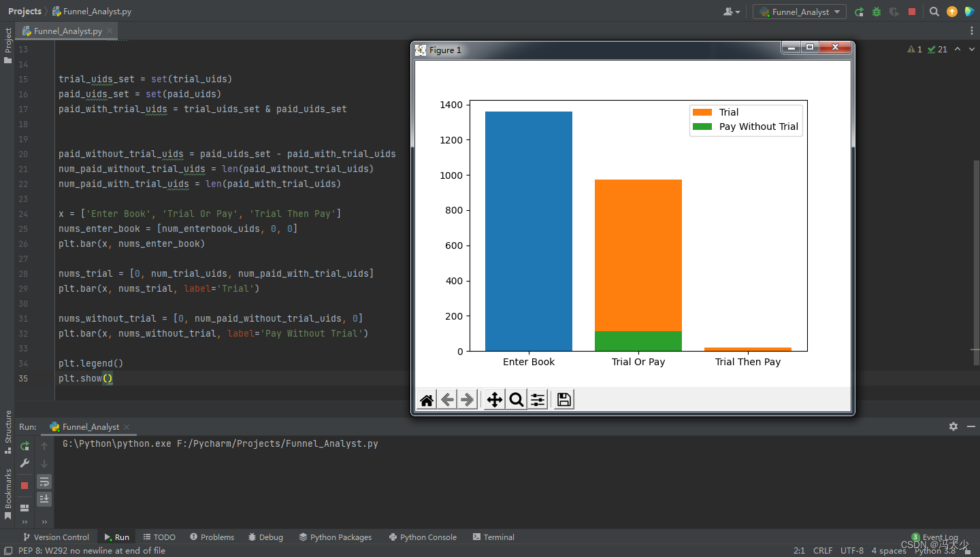
Task: Hide the Run tool window minus
Action: coord(971,426)
